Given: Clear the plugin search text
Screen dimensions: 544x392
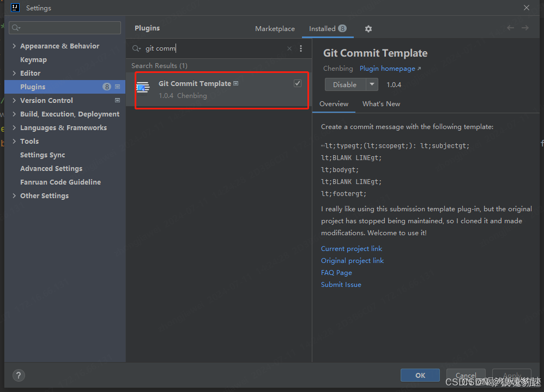Looking at the screenshot, I should (289, 48).
